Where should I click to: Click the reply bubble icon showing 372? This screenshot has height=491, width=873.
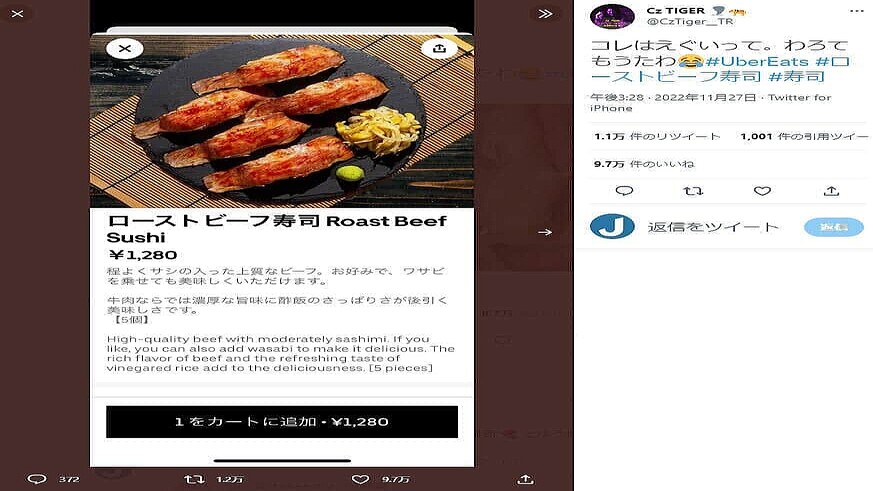pos(37,479)
